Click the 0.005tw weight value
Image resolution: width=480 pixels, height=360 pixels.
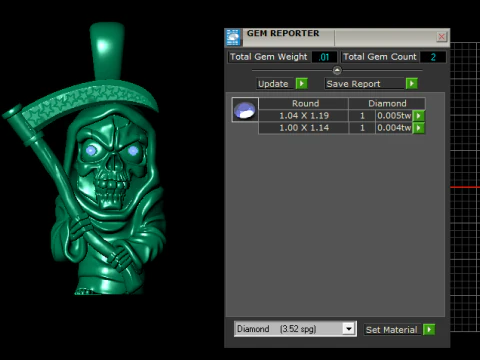pos(394,116)
